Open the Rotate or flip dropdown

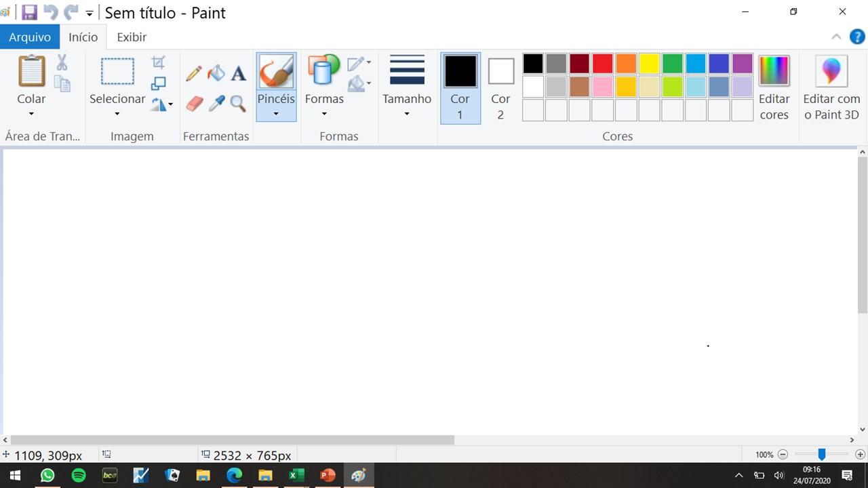(162, 104)
